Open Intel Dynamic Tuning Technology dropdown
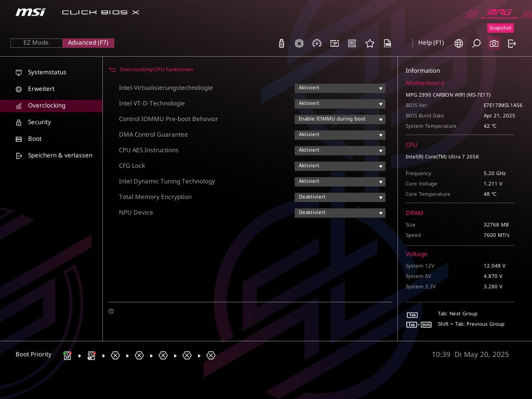The width and height of the screenshot is (532, 399). point(340,182)
